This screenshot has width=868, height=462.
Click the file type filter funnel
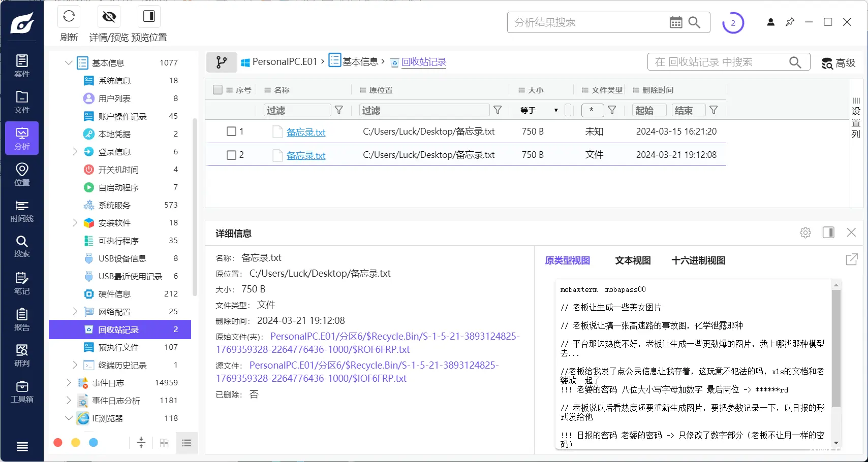click(x=612, y=110)
